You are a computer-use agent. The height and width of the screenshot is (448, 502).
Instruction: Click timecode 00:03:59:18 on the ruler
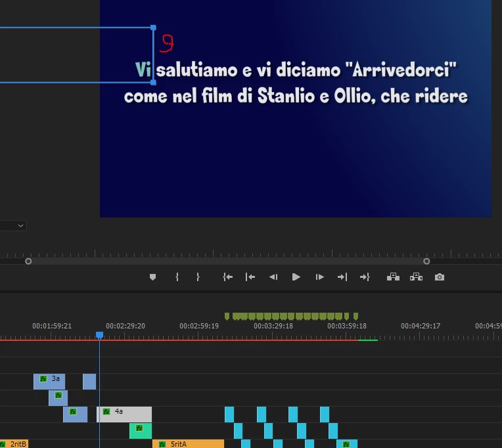[x=347, y=326]
